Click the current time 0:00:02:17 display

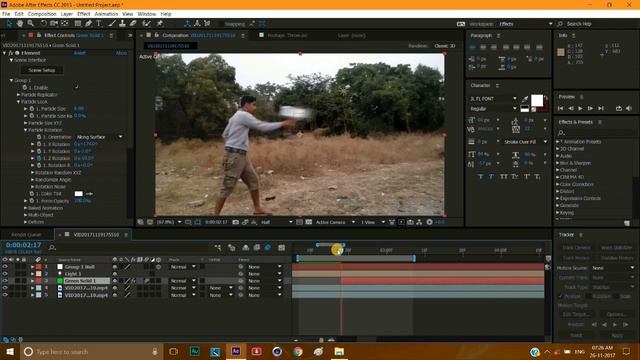23,245
